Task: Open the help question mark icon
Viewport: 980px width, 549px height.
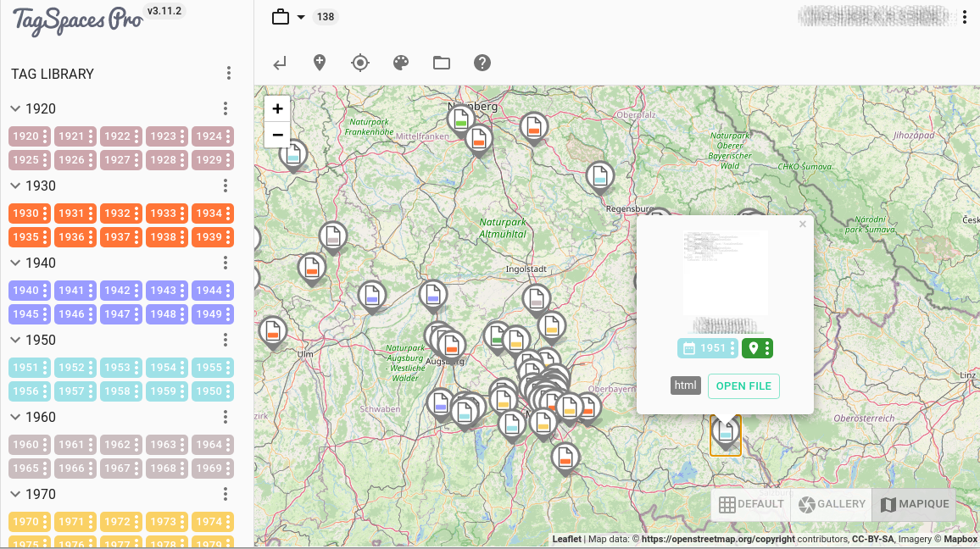Action: pyautogui.click(x=482, y=63)
